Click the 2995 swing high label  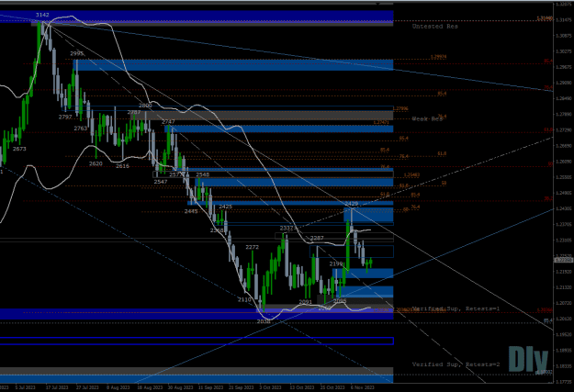(x=77, y=53)
